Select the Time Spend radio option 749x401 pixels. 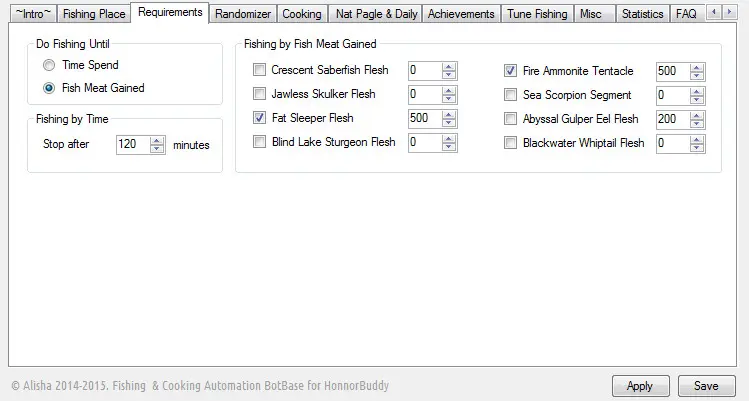(49, 65)
